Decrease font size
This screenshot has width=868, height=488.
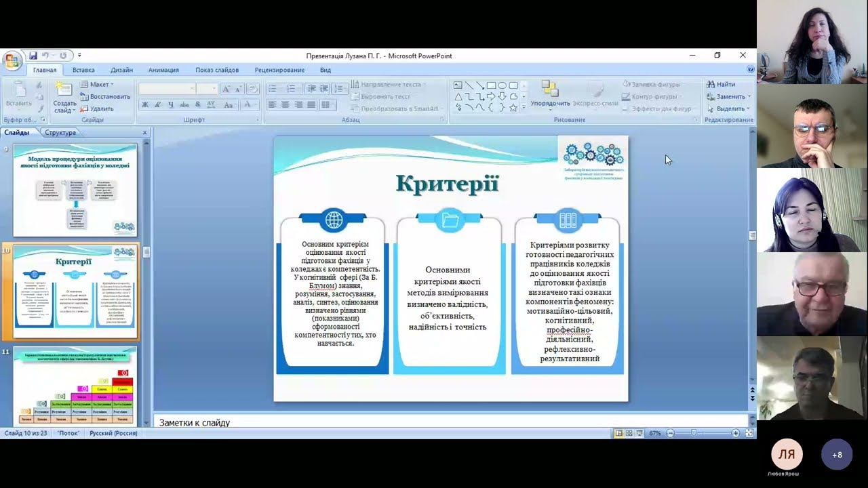pos(239,89)
